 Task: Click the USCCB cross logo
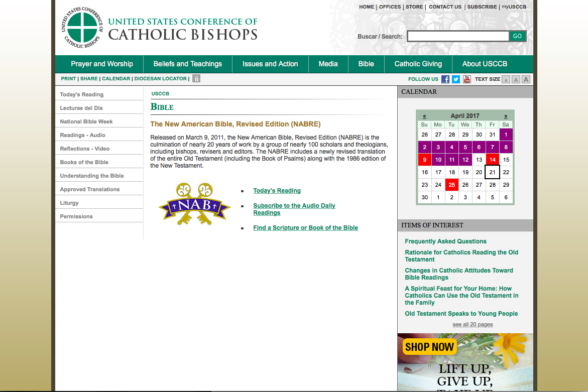tap(82, 28)
